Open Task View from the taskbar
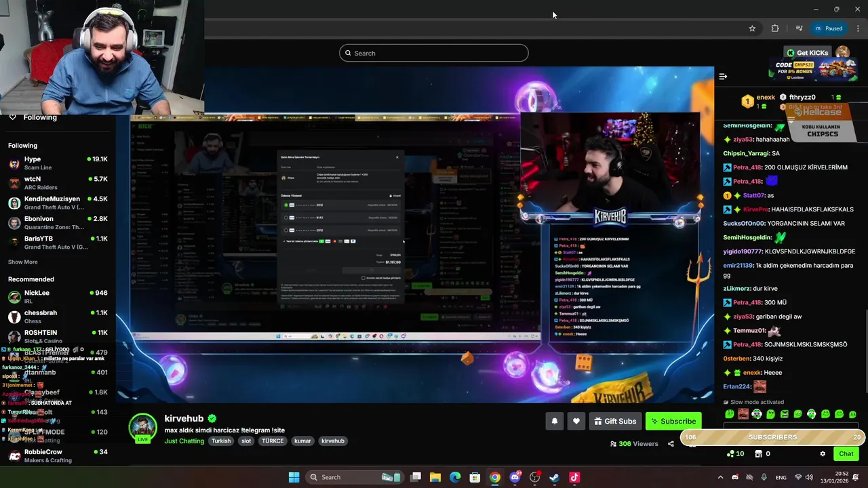Image resolution: width=868 pixels, height=488 pixels. 416,477
